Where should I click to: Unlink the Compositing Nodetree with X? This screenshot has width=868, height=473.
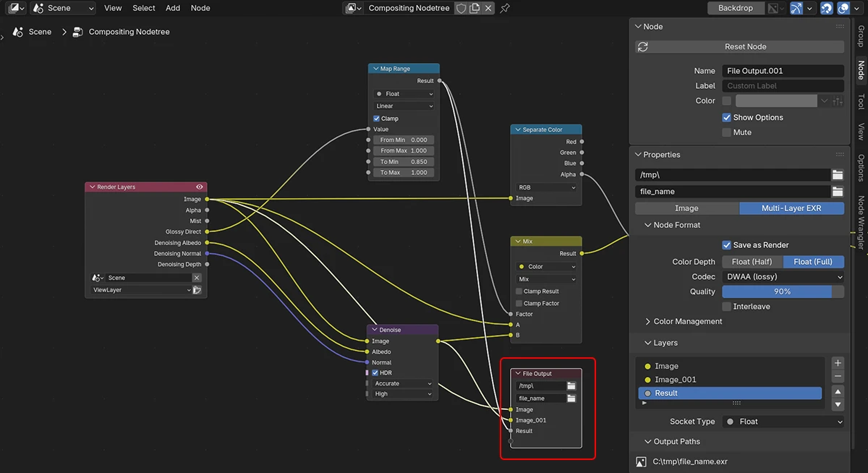pyautogui.click(x=488, y=8)
